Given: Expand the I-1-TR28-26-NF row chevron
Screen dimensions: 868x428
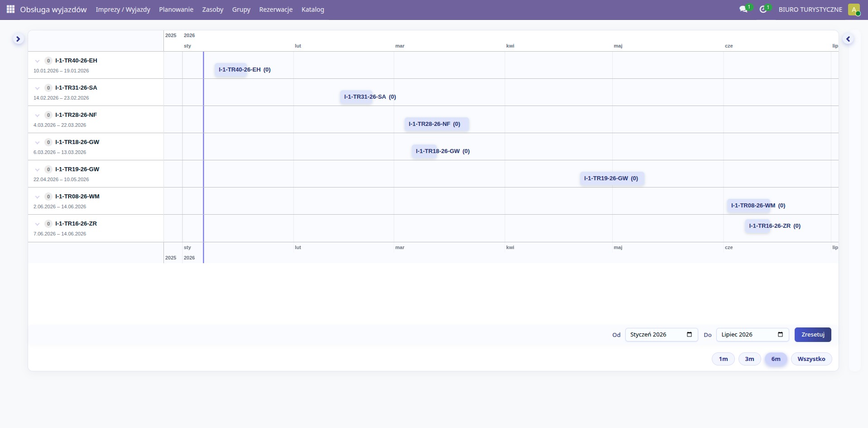Looking at the screenshot, I should tap(38, 115).
